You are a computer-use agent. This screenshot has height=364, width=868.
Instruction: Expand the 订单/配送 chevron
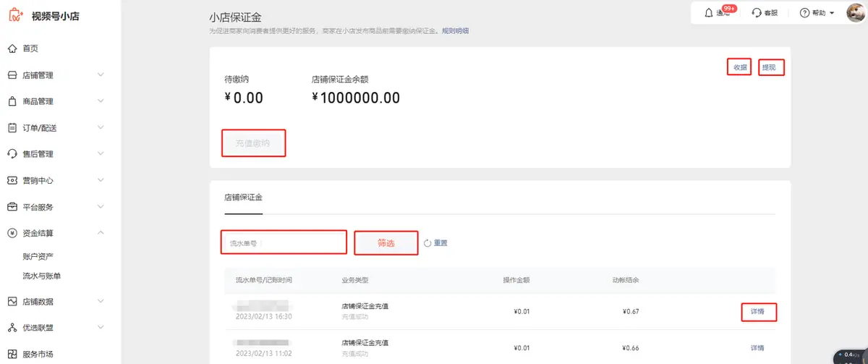101,128
